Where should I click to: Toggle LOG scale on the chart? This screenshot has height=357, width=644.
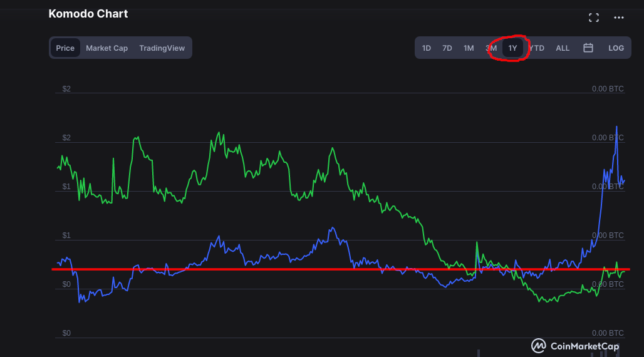[x=616, y=48]
